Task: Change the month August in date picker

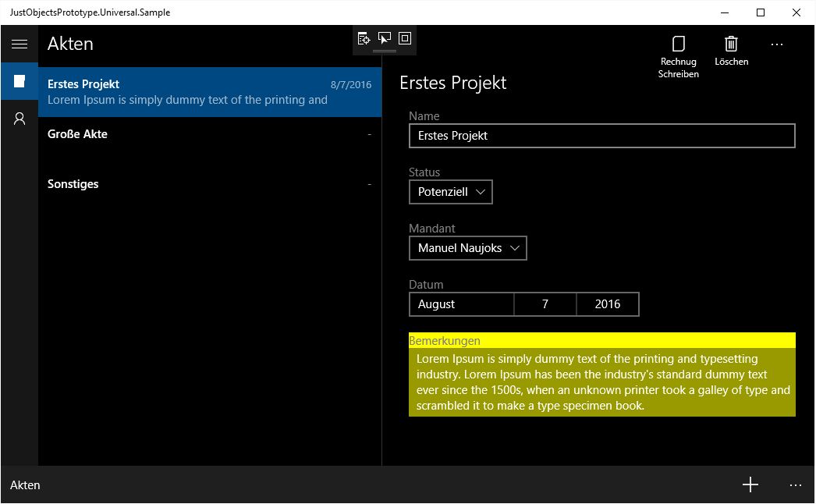Action: tap(461, 304)
